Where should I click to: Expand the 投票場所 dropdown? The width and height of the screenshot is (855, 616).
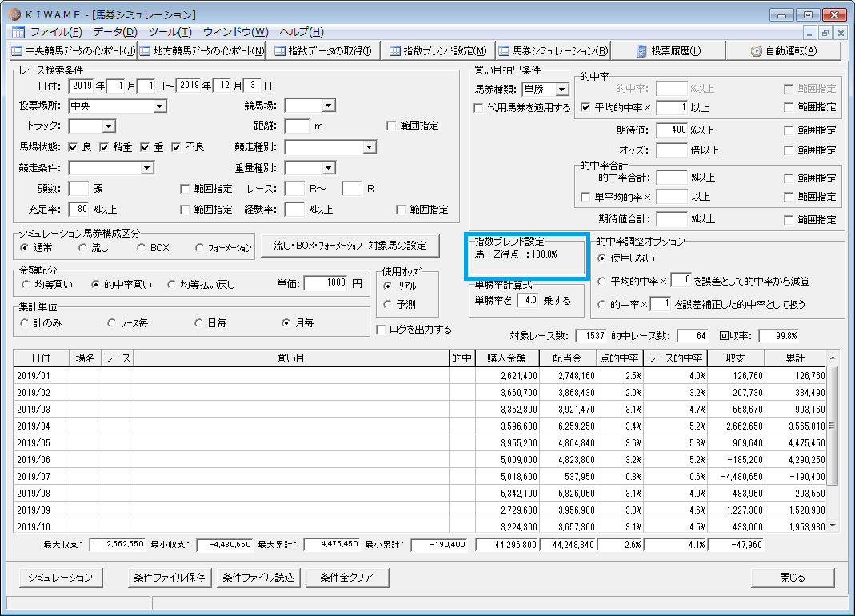tap(159, 106)
